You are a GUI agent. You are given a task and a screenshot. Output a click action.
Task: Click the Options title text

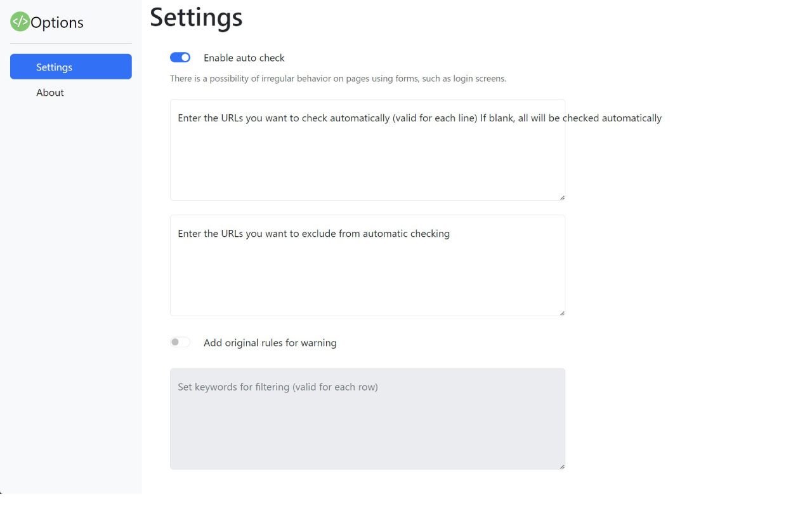tap(56, 22)
